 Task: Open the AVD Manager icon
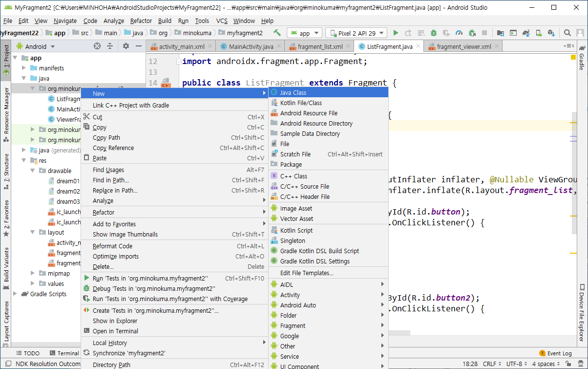point(539,33)
